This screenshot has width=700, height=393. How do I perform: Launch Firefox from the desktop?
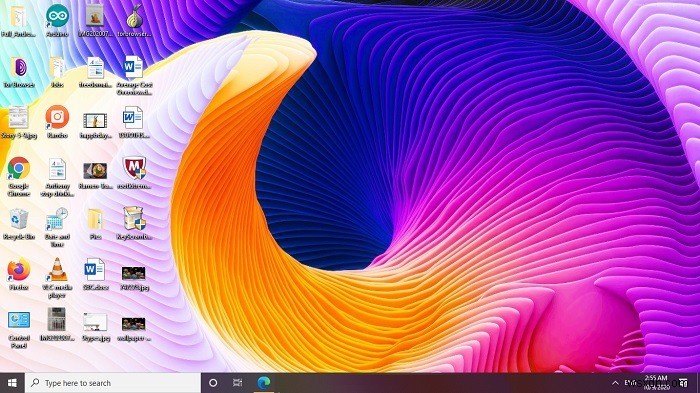(19, 270)
